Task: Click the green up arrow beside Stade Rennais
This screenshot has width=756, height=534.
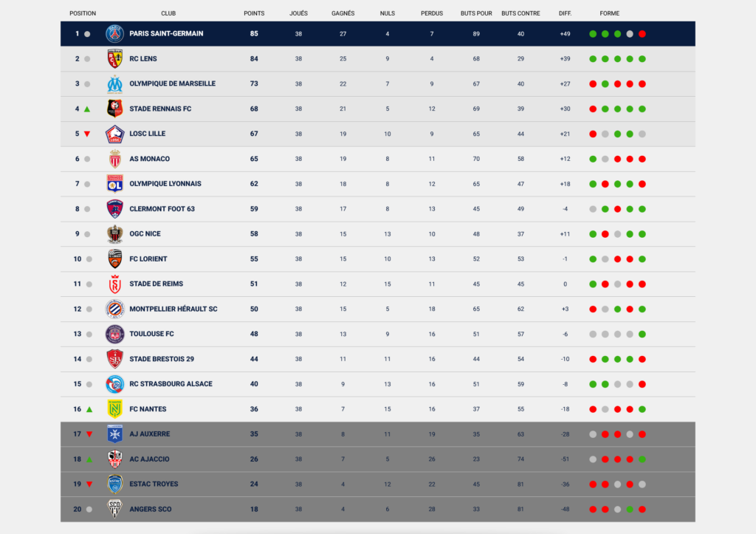Action: (x=87, y=109)
